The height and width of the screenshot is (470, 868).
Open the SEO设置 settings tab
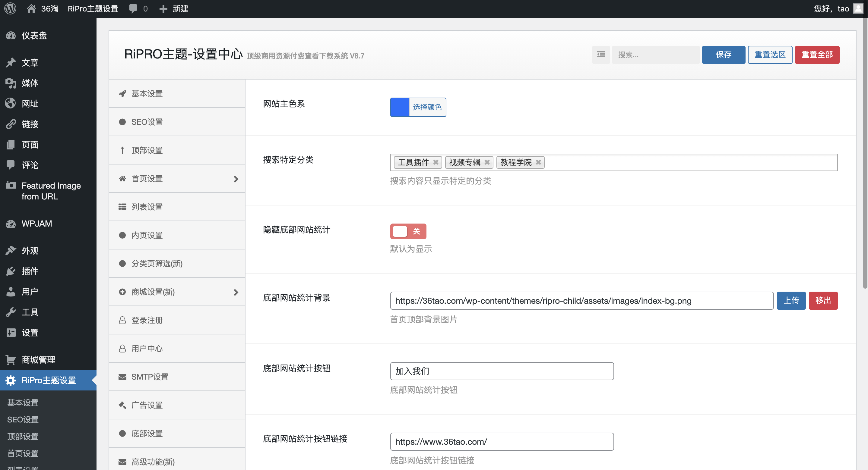coord(147,122)
